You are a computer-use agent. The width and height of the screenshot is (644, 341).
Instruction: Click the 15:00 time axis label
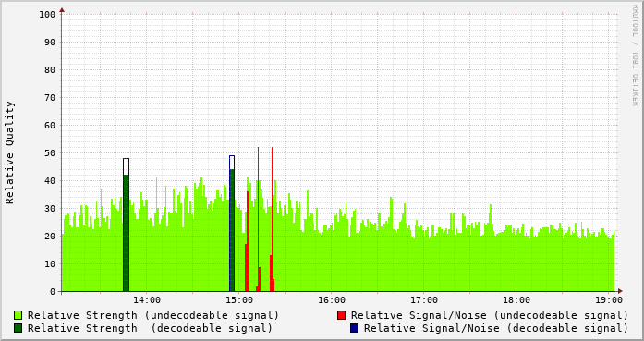click(239, 300)
